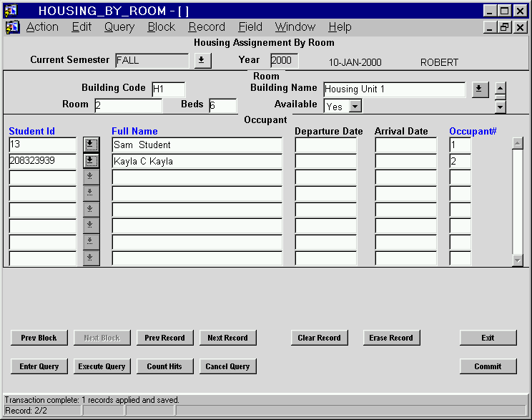Click the Prev Block button
Viewport: 532px width, 420px height.
(x=39, y=338)
